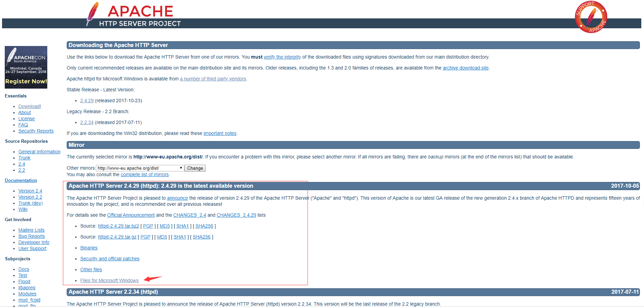Open the Wiki link
This screenshot has width=644, height=307.
tap(23, 209)
